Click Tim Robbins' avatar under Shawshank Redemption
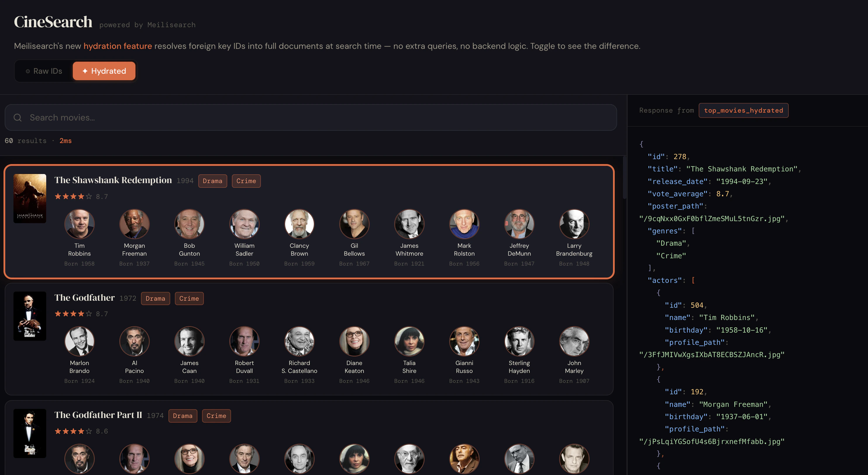The height and width of the screenshot is (475, 868). tap(80, 224)
